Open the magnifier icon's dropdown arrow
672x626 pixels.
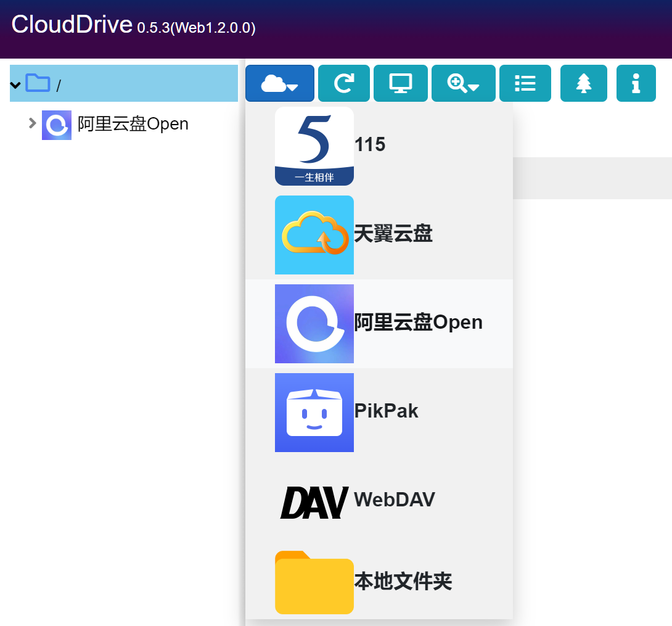[x=475, y=87]
